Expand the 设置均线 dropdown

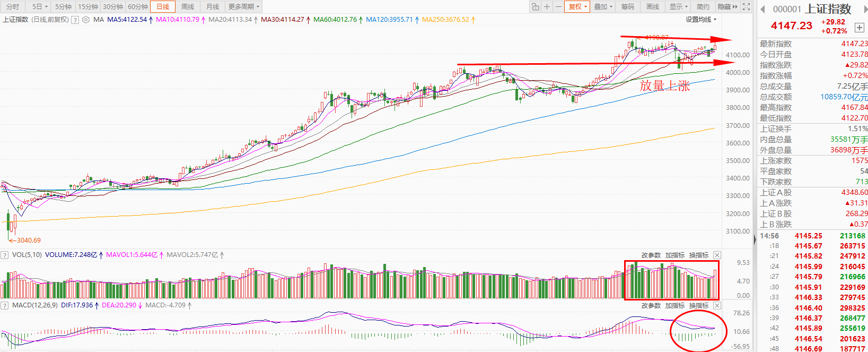click(700, 20)
